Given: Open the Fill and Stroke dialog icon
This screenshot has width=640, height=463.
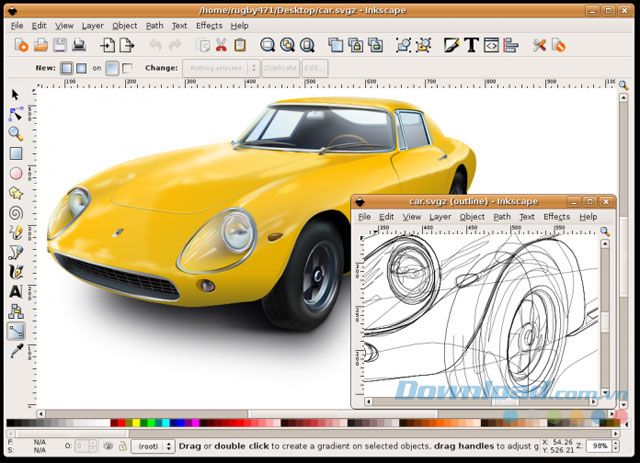Looking at the screenshot, I should click(451, 45).
